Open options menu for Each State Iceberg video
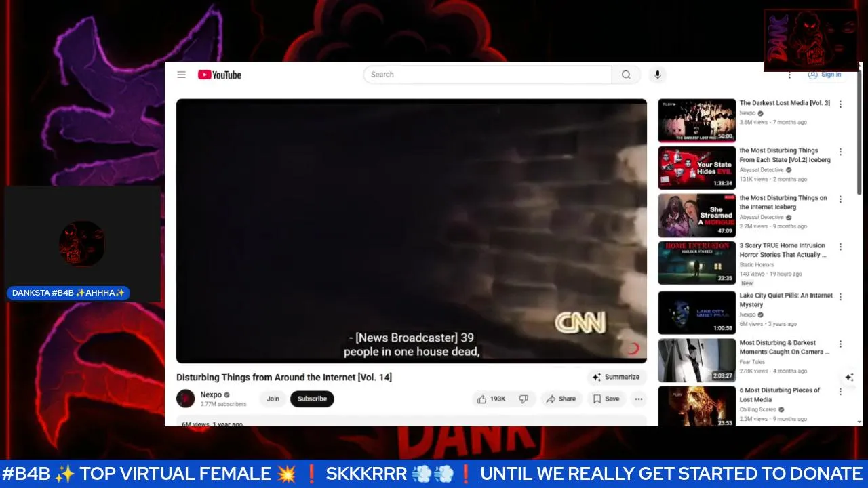The width and height of the screenshot is (868, 488). 840,152
